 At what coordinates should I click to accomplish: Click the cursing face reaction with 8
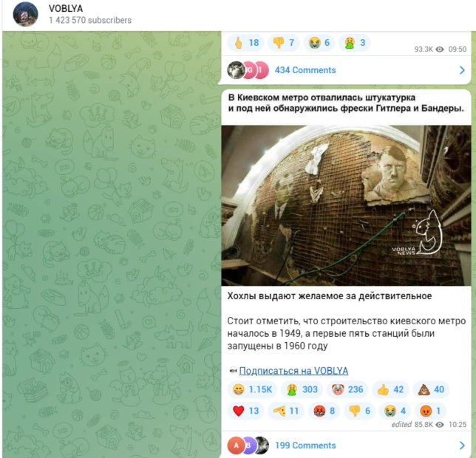pos(324,411)
